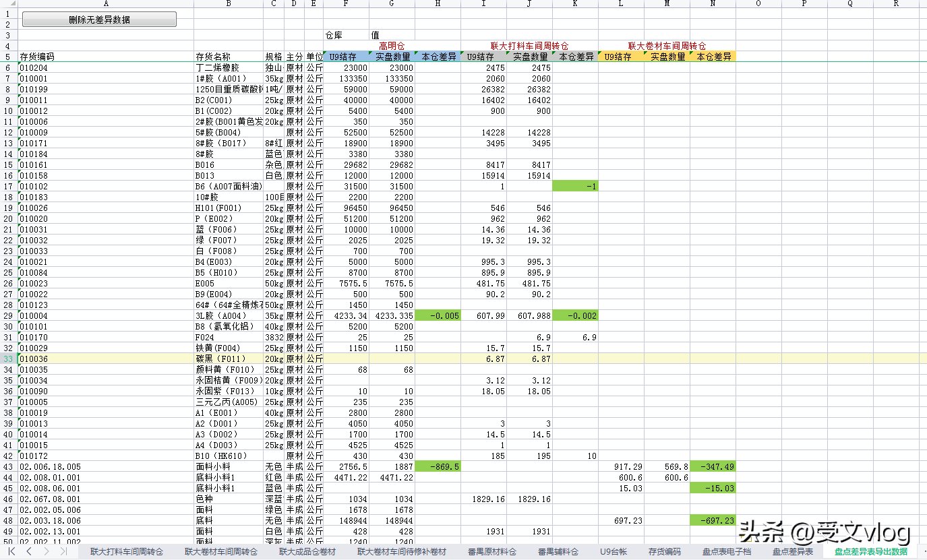Switch to 盘点差异表 sheet tab

793,551
